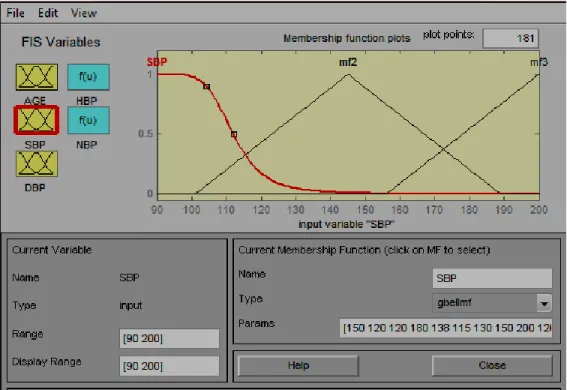Open the View menu
Screen dimensions: 567x390
[84, 13]
